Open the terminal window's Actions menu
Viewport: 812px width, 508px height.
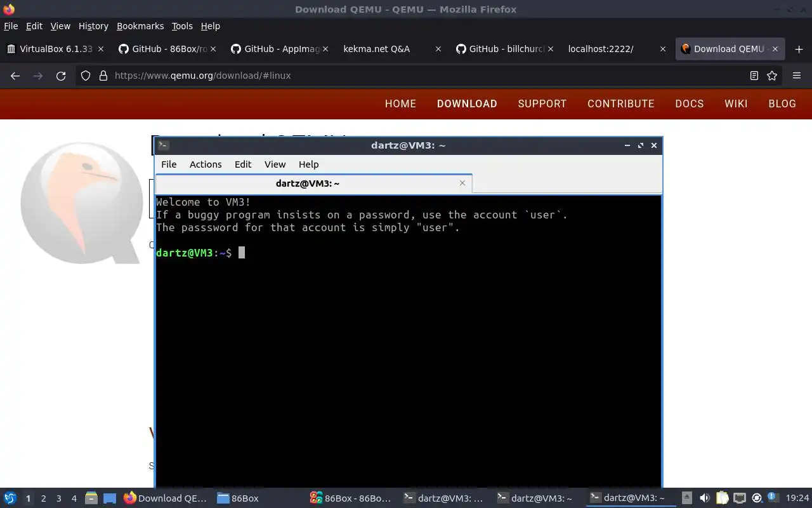(x=206, y=164)
